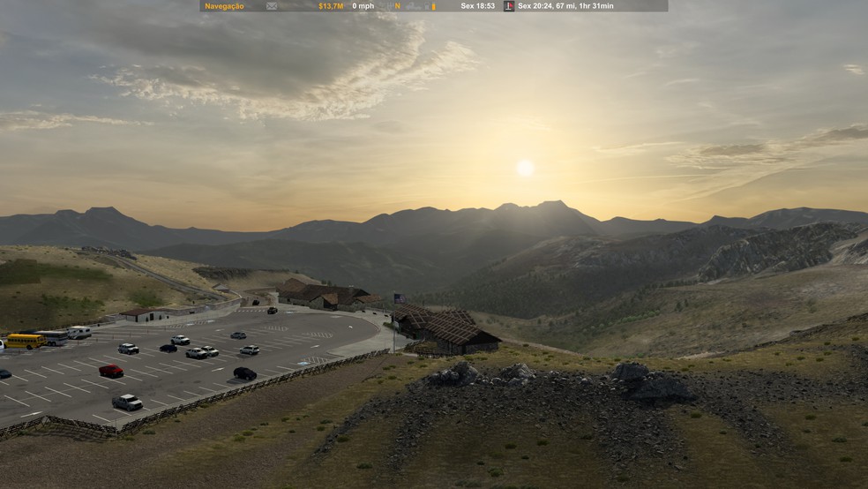The image size is (868, 489).
Task: Click the American flag on the pole
Action: pos(400,297)
